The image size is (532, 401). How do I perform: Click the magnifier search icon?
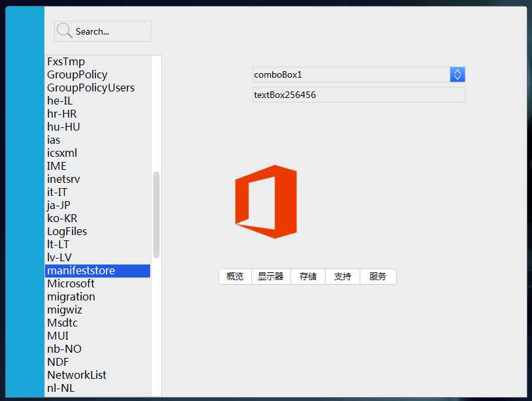click(x=64, y=31)
